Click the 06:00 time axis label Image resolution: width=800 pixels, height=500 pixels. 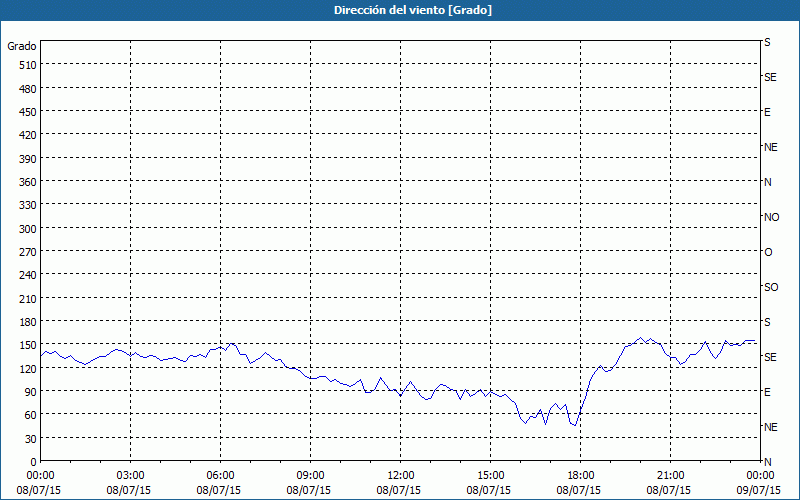pos(220,476)
